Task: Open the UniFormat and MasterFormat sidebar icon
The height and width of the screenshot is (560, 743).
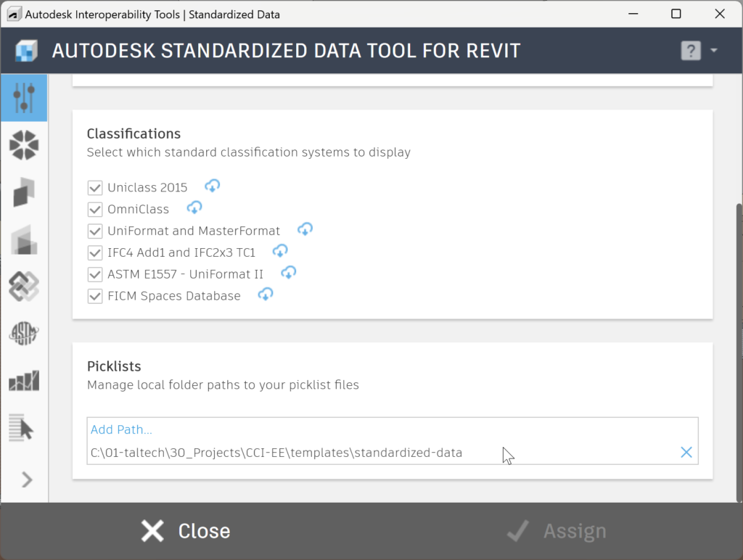Action: point(24,239)
